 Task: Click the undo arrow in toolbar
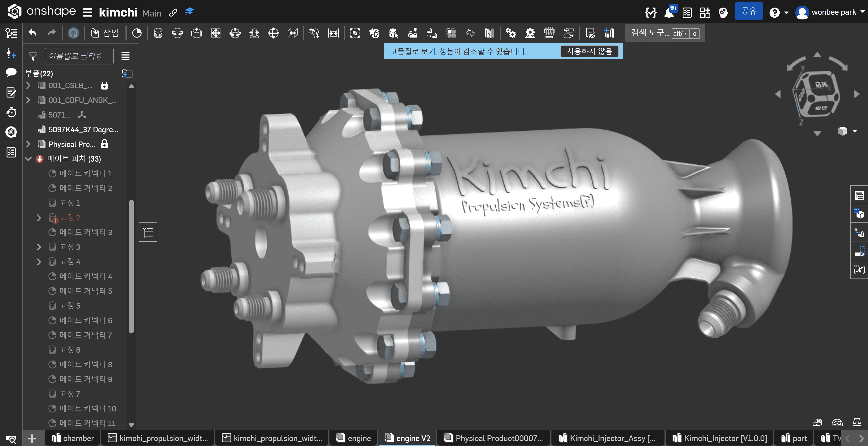click(32, 33)
